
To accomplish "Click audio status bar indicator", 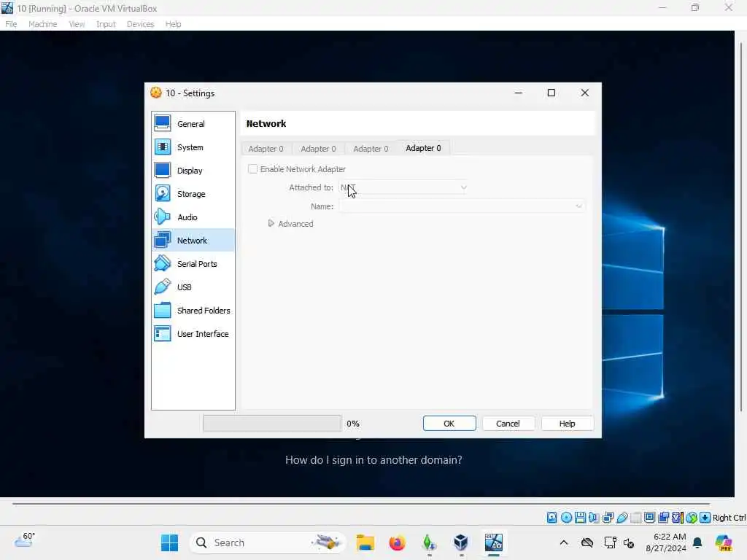I will (594, 518).
